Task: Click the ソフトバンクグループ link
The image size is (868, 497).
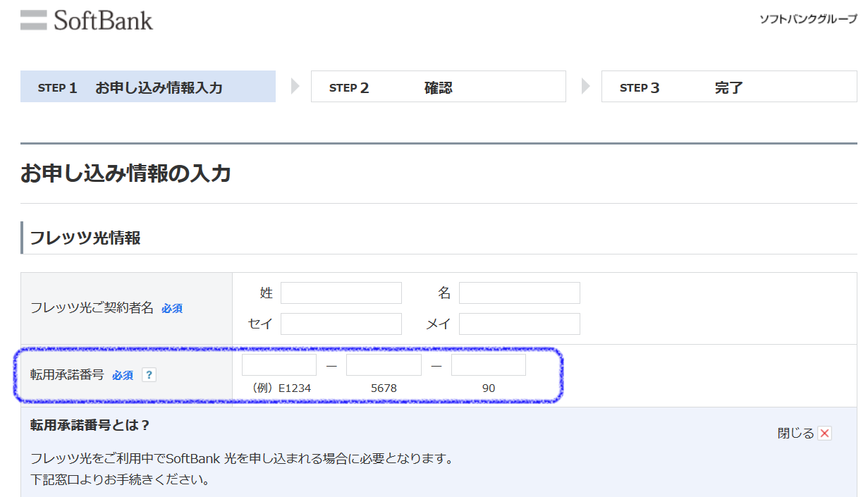Action: (808, 20)
